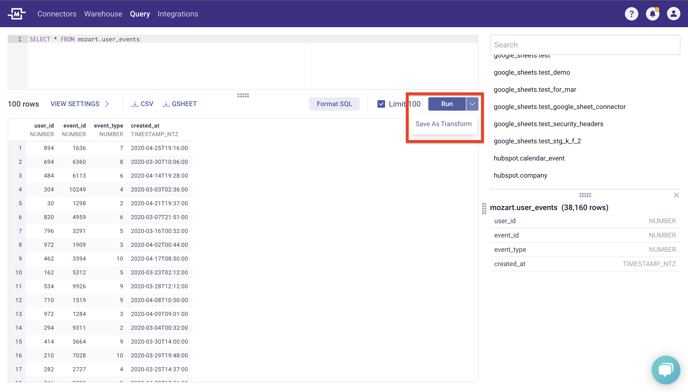Image resolution: width=688 pixels, height=392 pixels.
Task: Click the 100 rows count label
Action: pos(23,104)
